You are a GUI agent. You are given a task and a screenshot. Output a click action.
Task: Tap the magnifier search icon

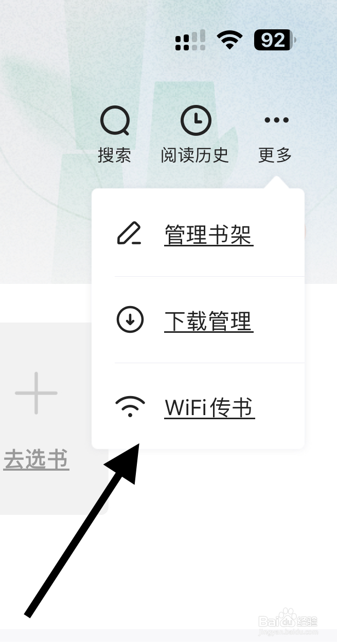point(115,120)
